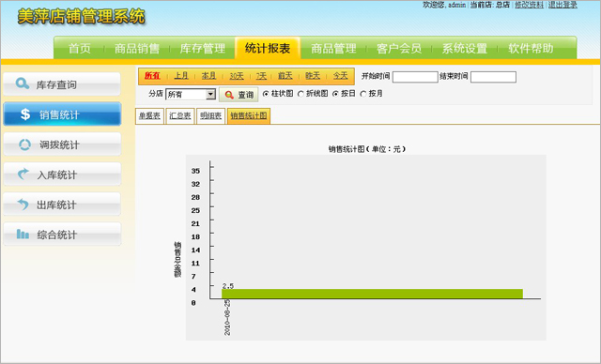Click the 开始时间 input field
This screenshot has height=364, width=601.
point(415,77)
